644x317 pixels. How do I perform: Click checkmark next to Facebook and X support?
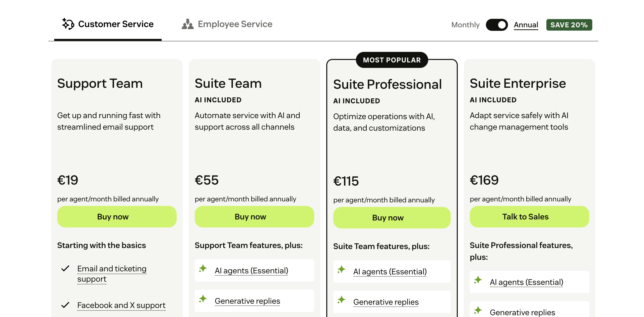65,305
